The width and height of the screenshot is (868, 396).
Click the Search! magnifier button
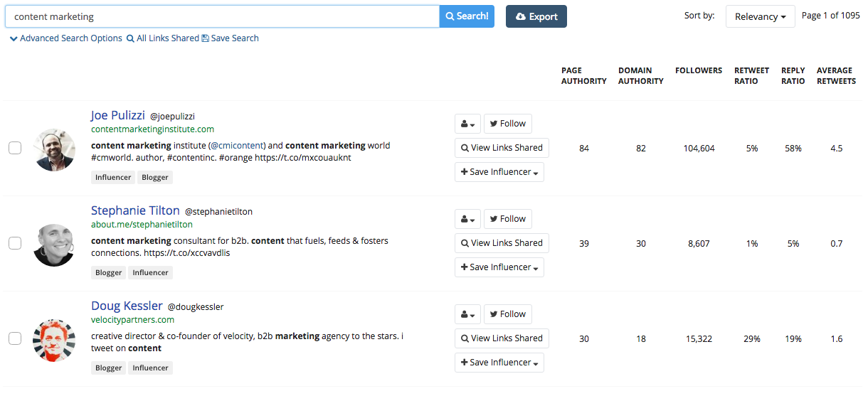[467, 16]
